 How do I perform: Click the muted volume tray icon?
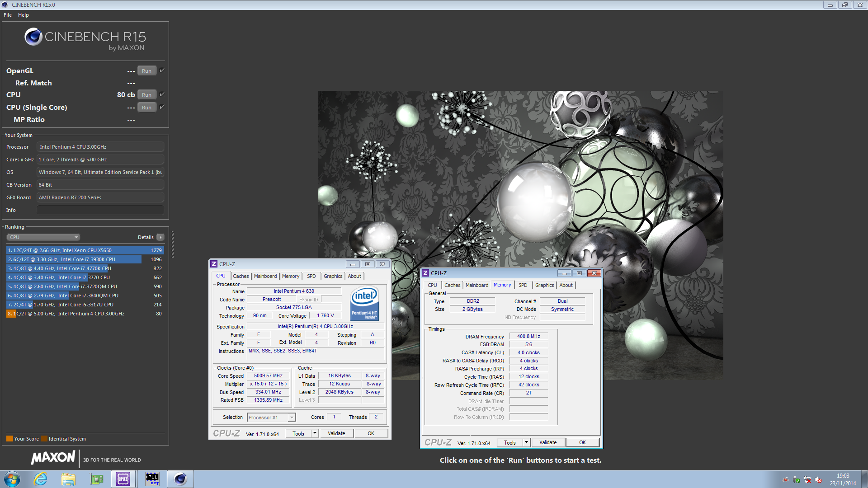818,480
